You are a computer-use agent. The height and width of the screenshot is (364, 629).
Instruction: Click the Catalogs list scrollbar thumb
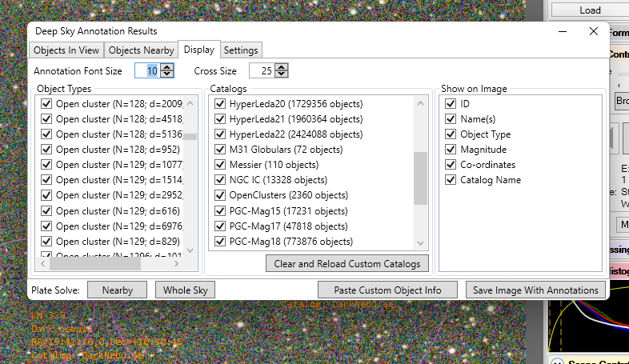(420, 178)
